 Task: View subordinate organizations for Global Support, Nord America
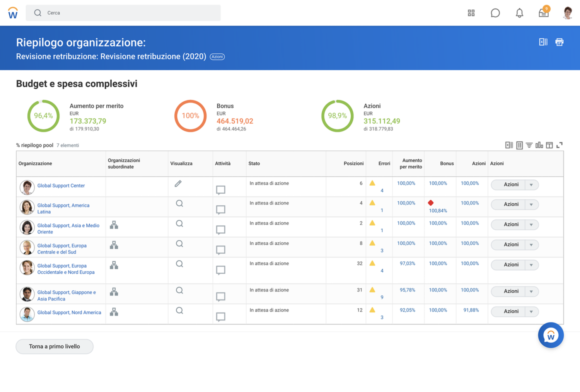pos(114,312)
